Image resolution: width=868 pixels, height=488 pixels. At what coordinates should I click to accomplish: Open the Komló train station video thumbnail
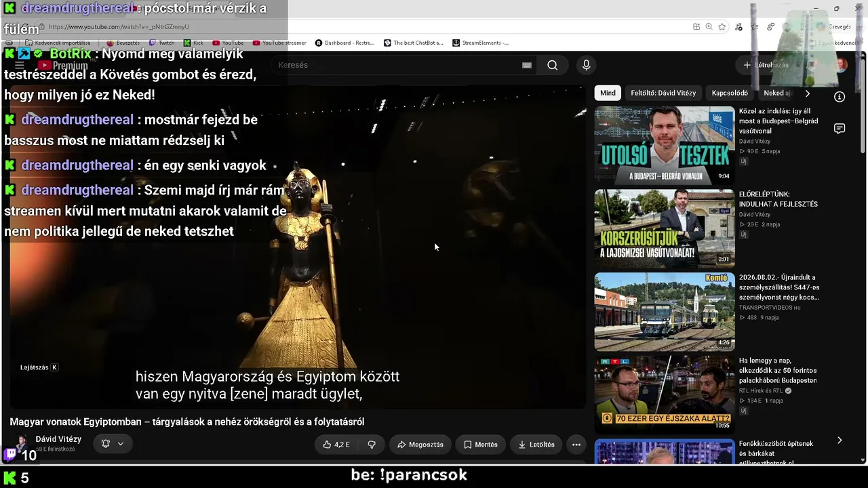pos(665,312)
